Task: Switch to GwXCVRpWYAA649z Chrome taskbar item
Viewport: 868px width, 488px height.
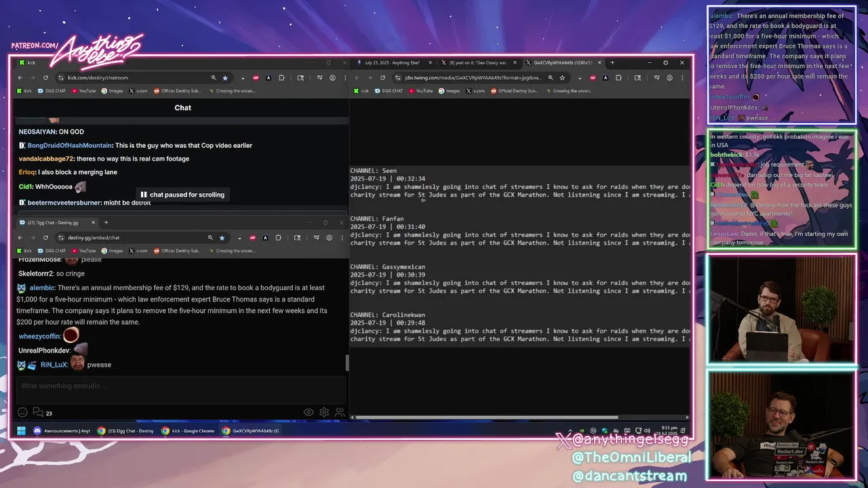Action: pyautogui.click(x=251, y=430)
